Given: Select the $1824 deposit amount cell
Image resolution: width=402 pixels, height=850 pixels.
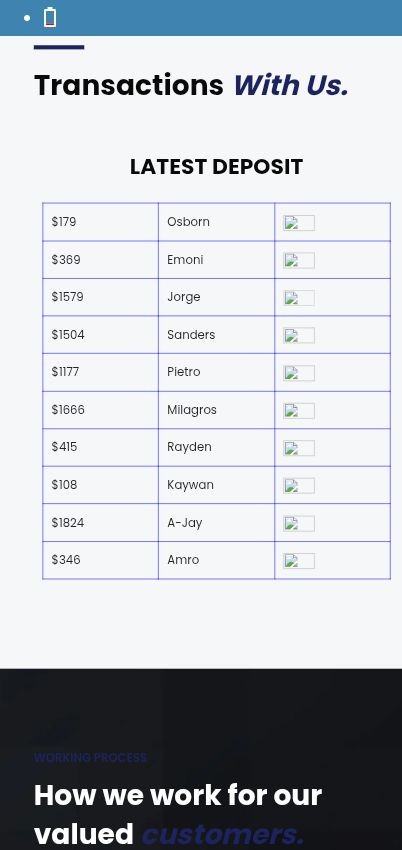Looking at the screenshot, I should point(100,523).
